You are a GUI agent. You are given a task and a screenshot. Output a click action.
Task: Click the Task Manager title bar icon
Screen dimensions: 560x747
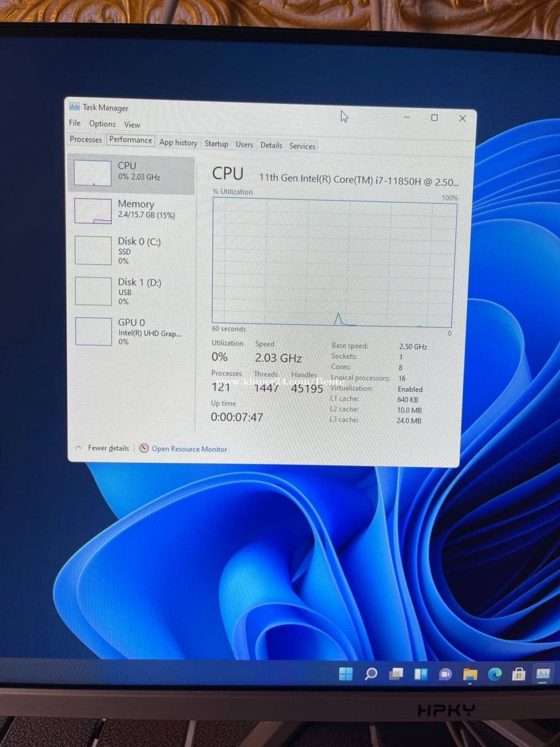click(x=75, y=107)
